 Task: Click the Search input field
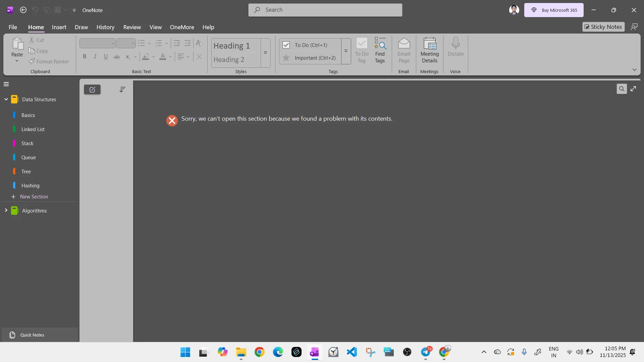click(325, 10)
